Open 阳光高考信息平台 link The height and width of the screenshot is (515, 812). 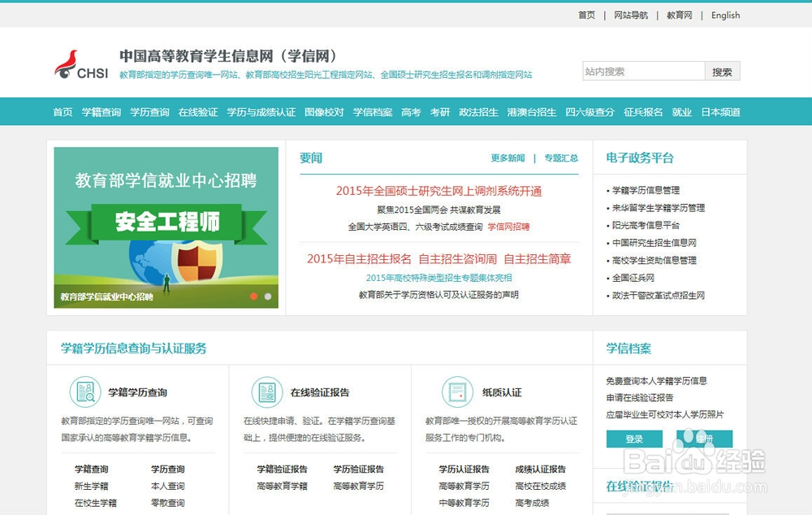coord(646,225)
